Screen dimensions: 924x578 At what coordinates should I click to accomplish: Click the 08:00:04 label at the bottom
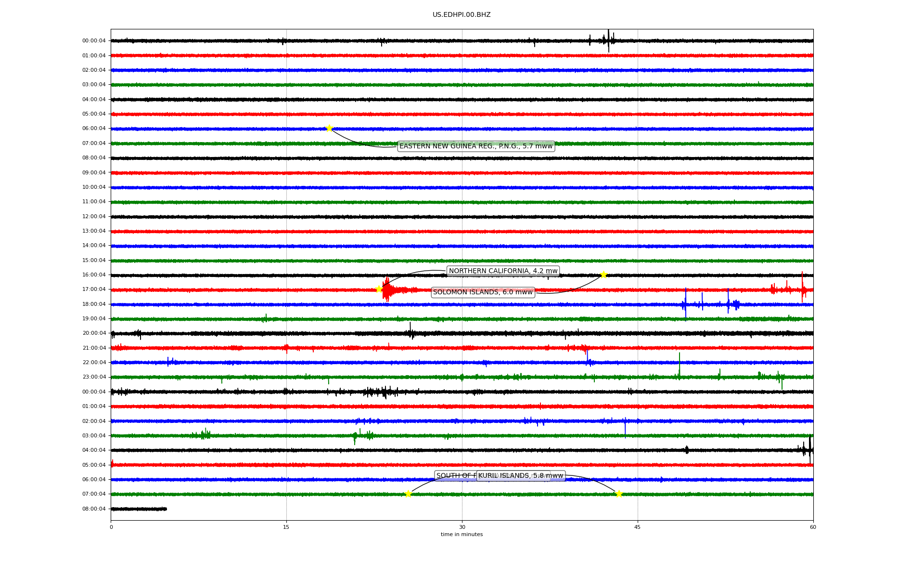[x=94, y=509]
